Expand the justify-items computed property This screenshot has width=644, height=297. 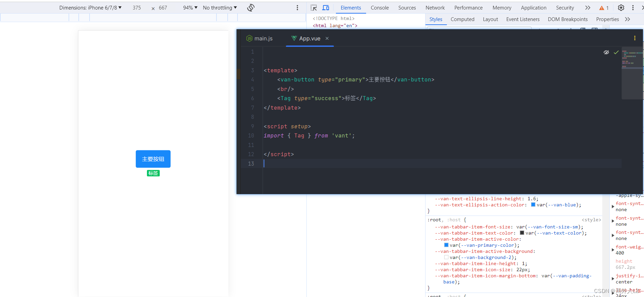(x=613, y=279)
